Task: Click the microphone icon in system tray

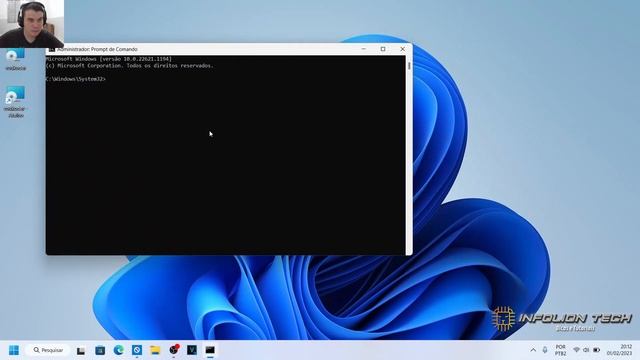Action: click(x=545, y=350)
